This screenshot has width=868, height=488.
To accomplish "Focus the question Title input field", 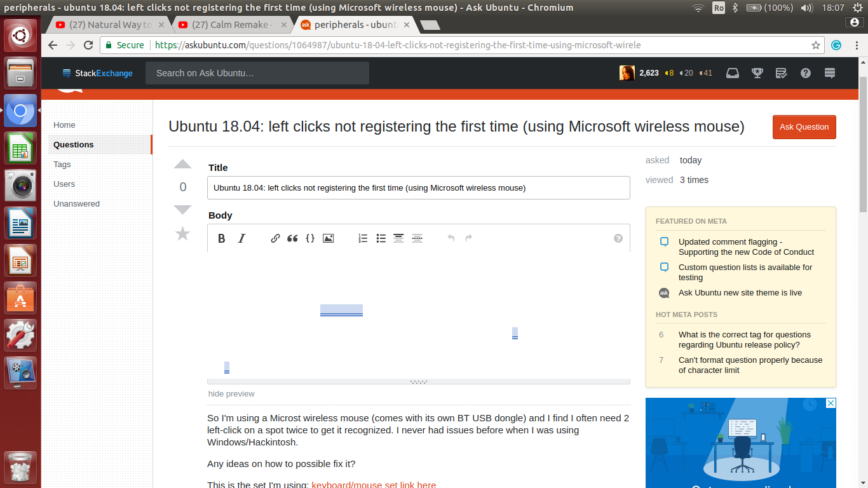I will coord(419,187).
